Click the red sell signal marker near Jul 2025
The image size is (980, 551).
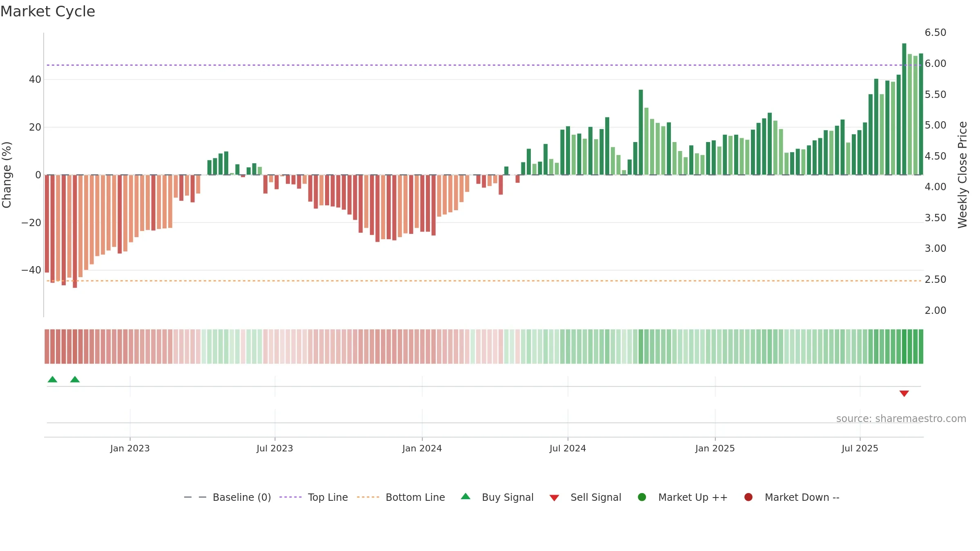[904, 393]
